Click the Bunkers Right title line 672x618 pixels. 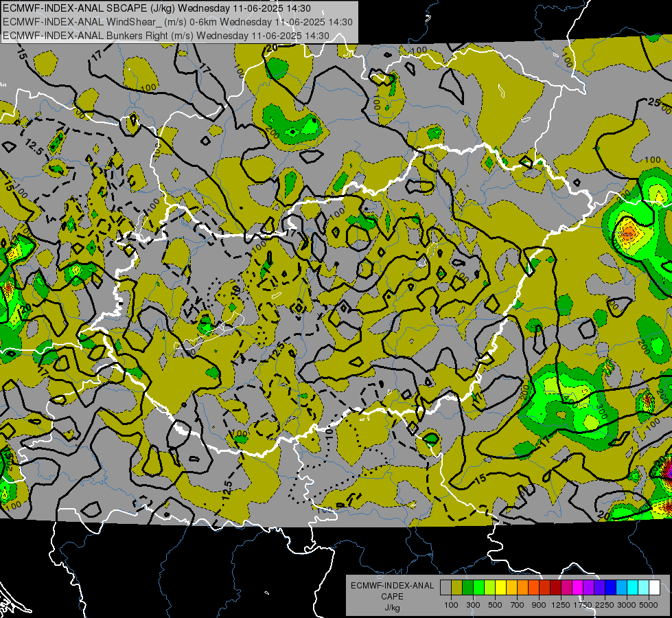click(166, 36)
